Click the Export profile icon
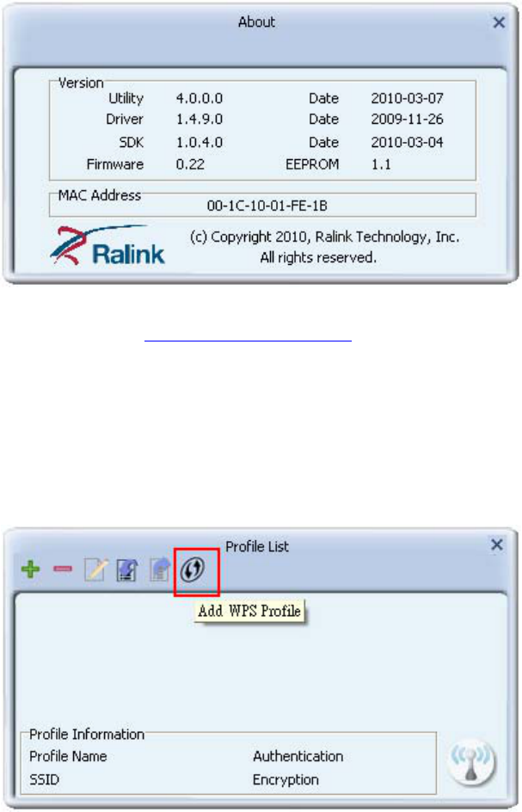The width and height of the screenshot is (522, 812). click(159, 569)
